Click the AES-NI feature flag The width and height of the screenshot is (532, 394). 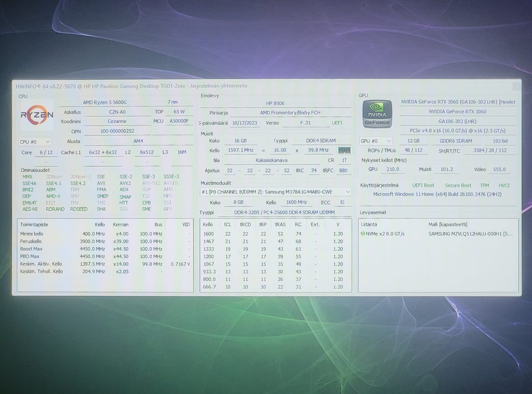[x=30, y=209]
